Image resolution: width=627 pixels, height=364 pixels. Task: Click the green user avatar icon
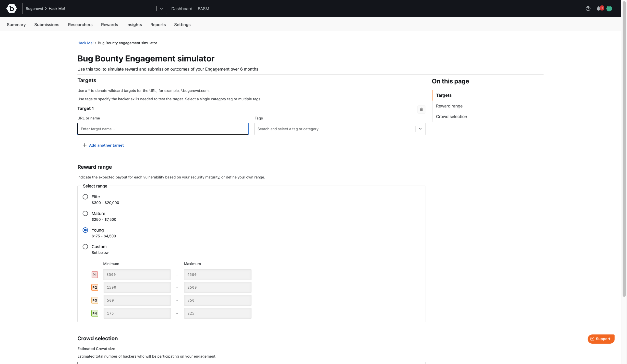[x=609, y=9]
